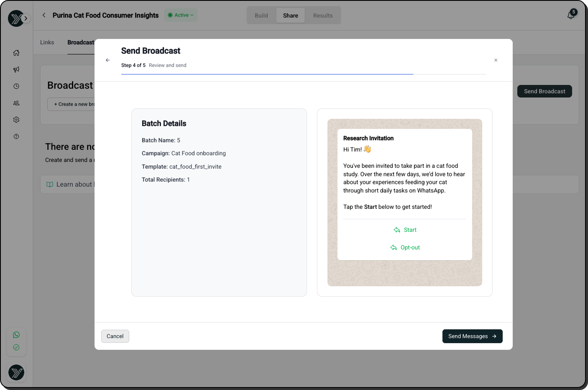The height and width of the screenshot is (390, 588).
Task: Switch to the Results tab
Action: [323, 15]
